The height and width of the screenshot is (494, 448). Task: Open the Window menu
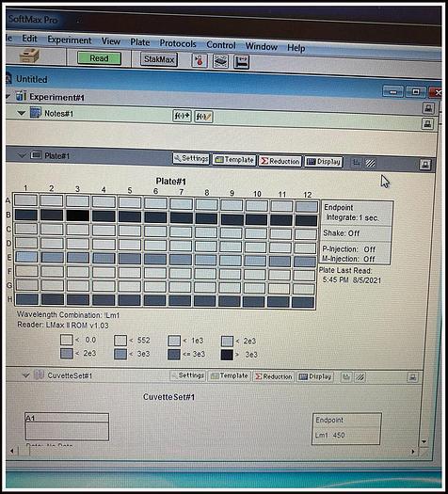coord(262,47)
